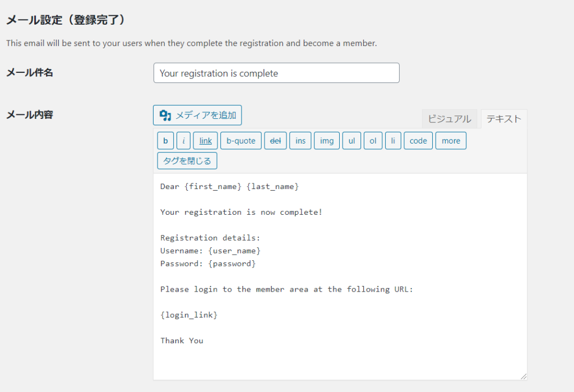Click the media icon in メディアを追加

click(x=165, y=116)
